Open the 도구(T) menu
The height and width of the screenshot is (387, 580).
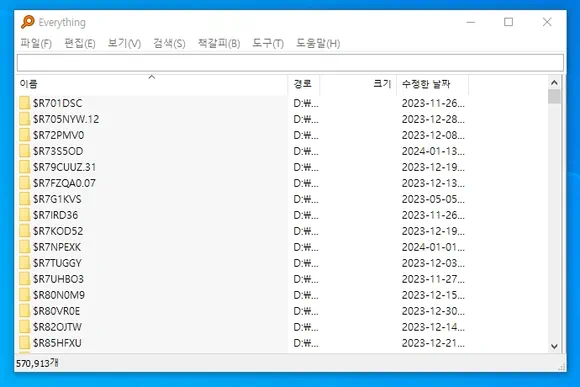268,43
